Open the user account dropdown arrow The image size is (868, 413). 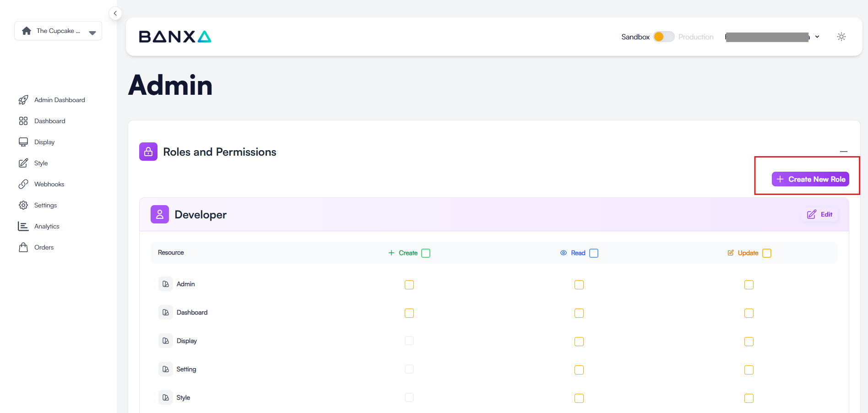coord(817,37)
